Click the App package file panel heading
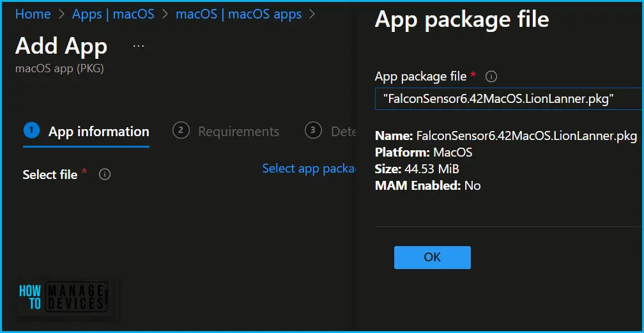The image size is (644, 333). point(462,20)
